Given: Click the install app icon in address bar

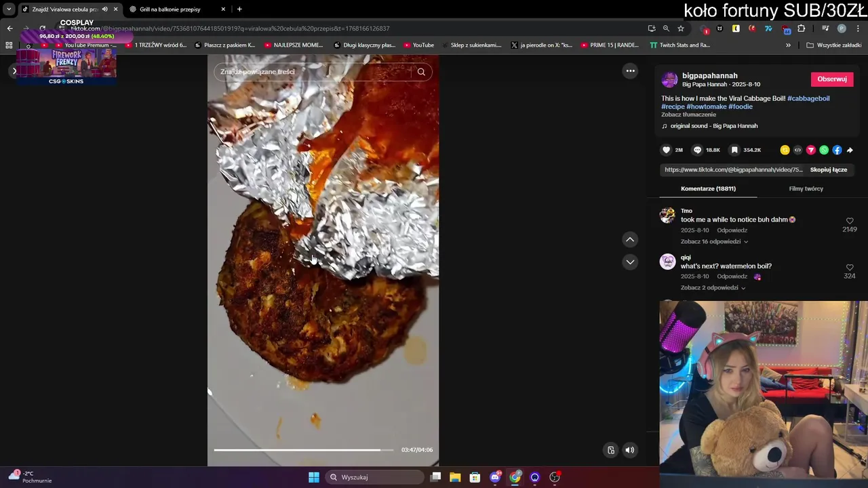Looking at the screenshot, I should coord(652,28).
